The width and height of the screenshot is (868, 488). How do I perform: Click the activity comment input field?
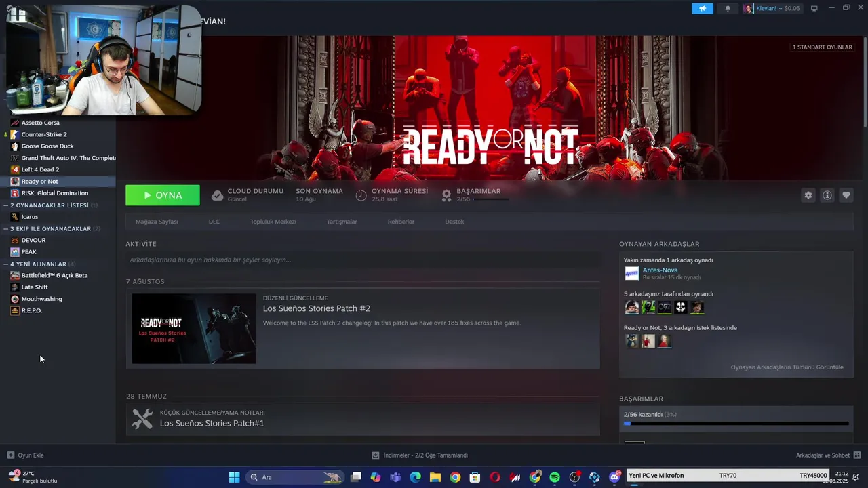click(x=363, y=260)
